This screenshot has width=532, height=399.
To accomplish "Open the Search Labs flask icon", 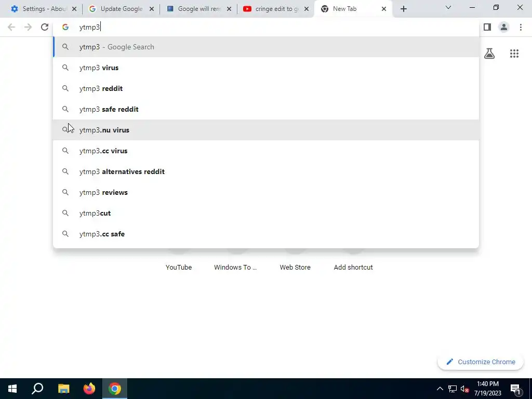I will [489, 54].
